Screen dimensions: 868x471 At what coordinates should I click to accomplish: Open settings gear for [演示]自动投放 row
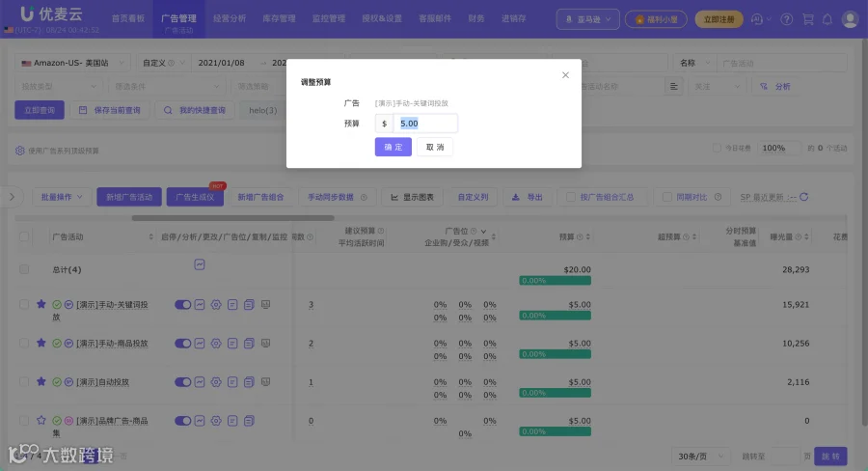216,382
